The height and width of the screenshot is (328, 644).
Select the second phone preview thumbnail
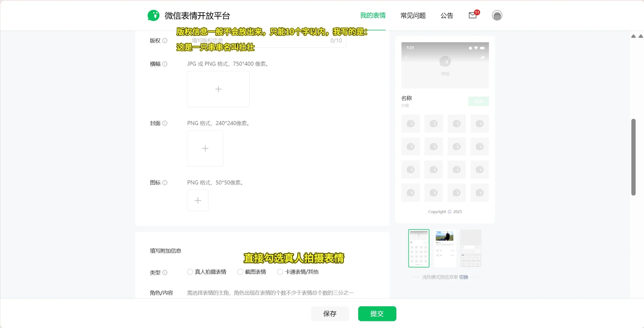pos(445,248)
